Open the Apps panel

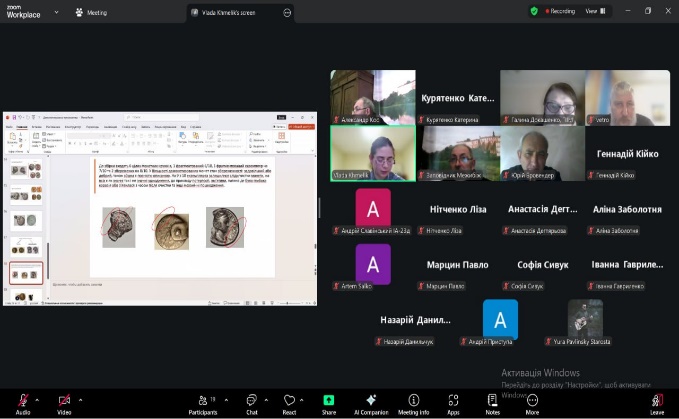453,402
